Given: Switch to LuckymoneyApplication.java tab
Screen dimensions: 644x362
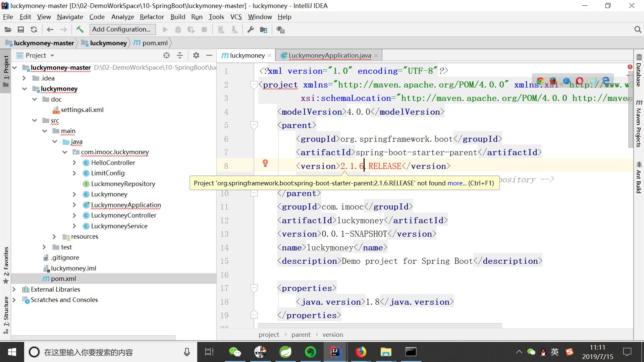Looking at the screenshot, I should (329, 55).
